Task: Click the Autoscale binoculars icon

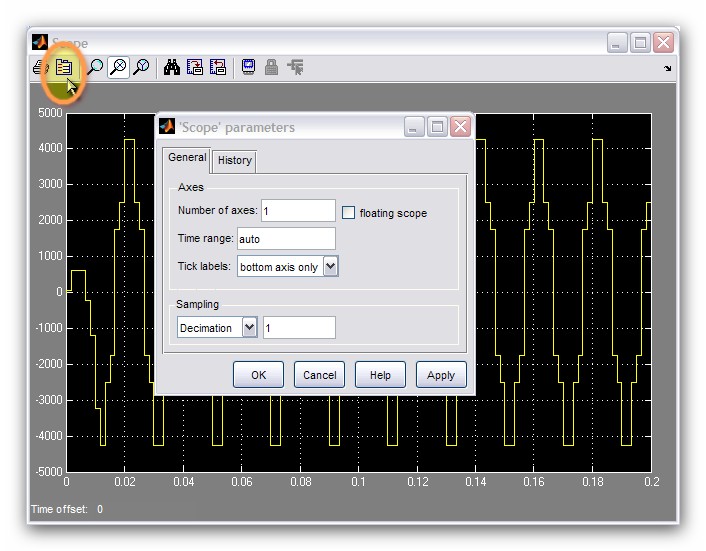Action: [x=172, y=68]
